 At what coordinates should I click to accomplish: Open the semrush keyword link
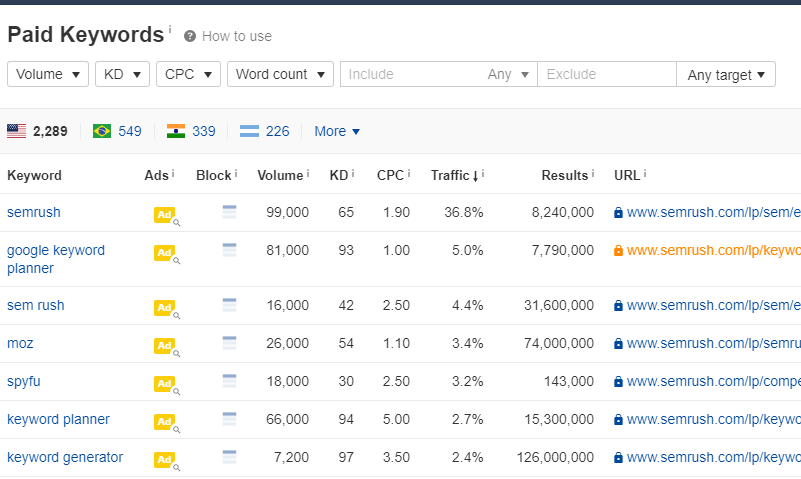click(34, 212)
